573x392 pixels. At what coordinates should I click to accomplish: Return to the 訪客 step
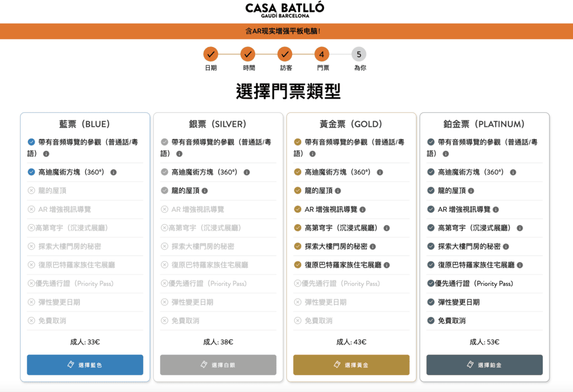[285, 54]
